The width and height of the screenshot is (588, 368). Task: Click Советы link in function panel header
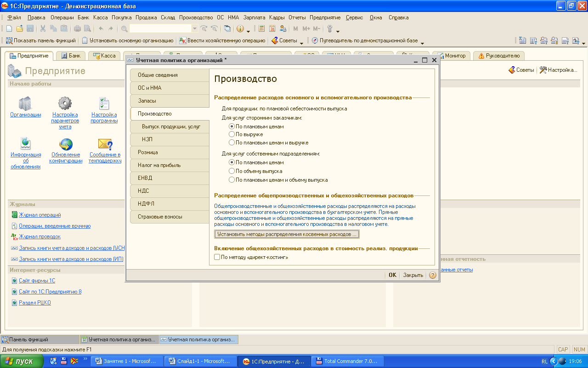[x=521, y=70]
